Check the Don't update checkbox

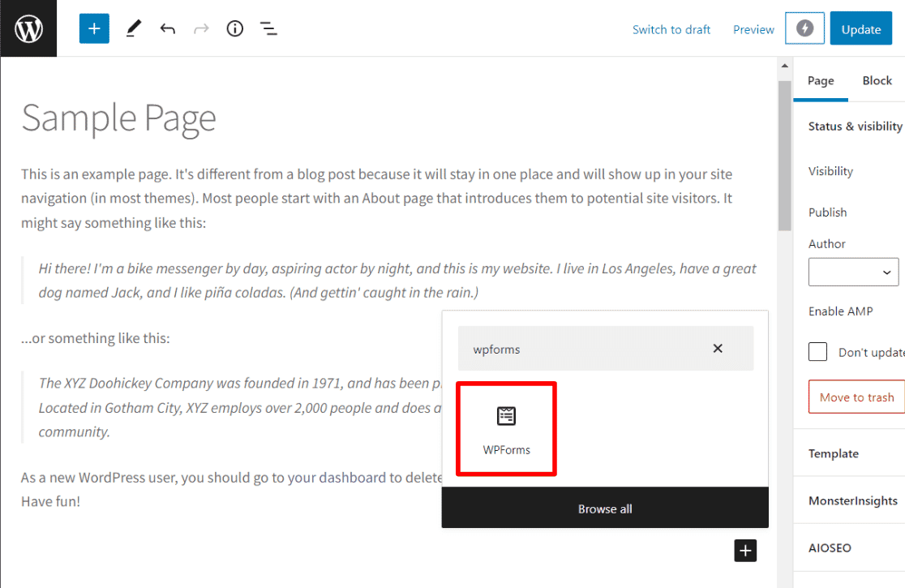coord(817,351)
